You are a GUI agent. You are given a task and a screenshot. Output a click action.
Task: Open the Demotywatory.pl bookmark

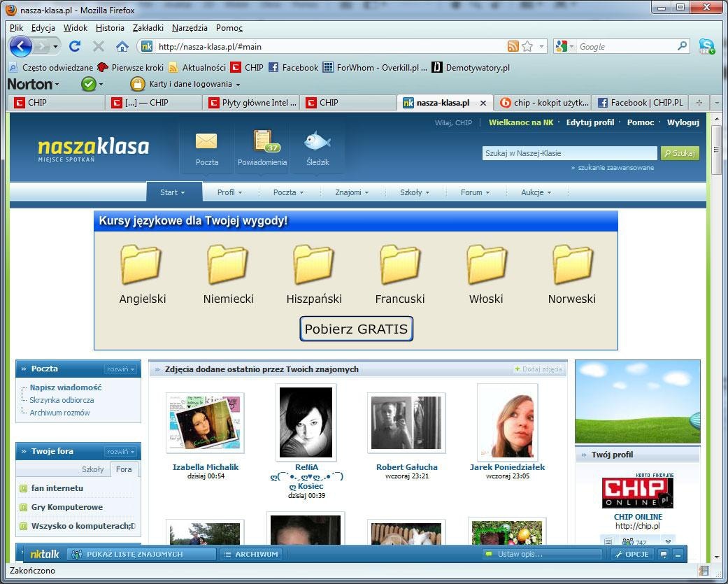471,67
